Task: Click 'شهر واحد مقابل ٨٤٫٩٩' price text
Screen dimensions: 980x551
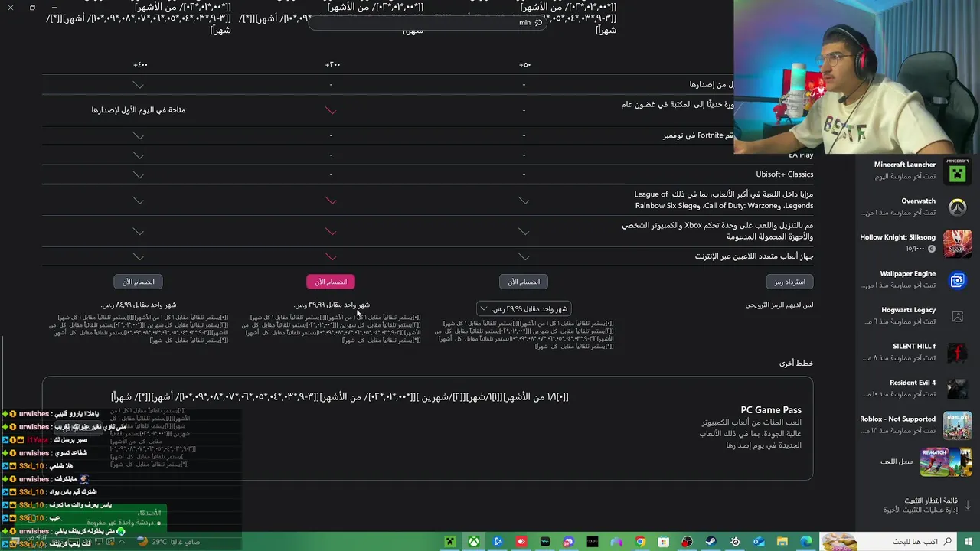Action: pos(139,305)
